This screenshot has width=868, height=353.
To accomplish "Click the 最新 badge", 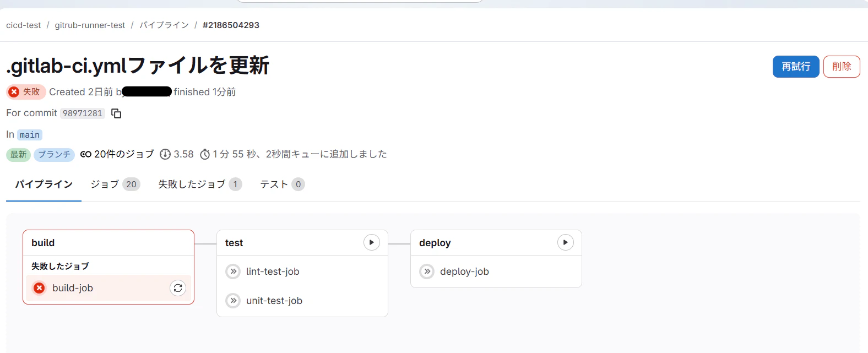I will point(18,155).
